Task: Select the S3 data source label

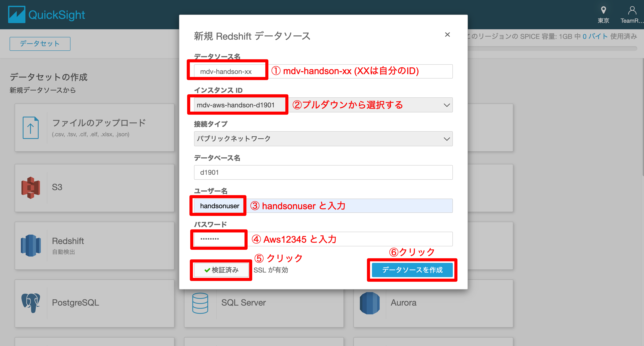Action: 57,187
